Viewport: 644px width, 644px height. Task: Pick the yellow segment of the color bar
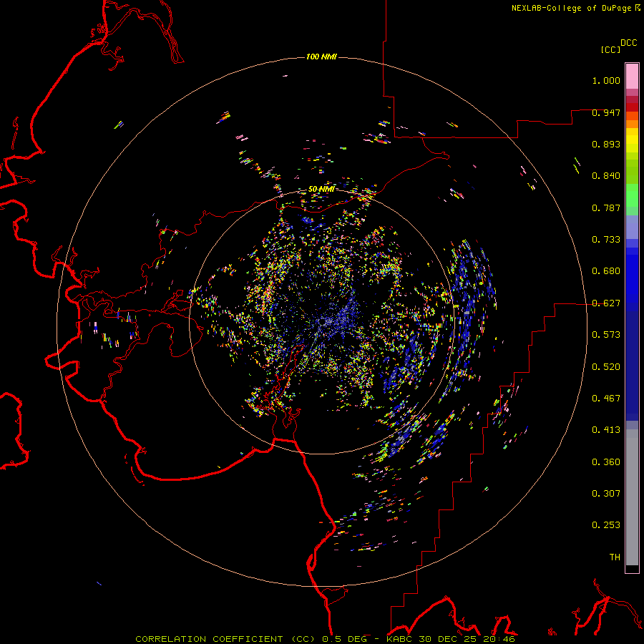(x=632, y=140)
